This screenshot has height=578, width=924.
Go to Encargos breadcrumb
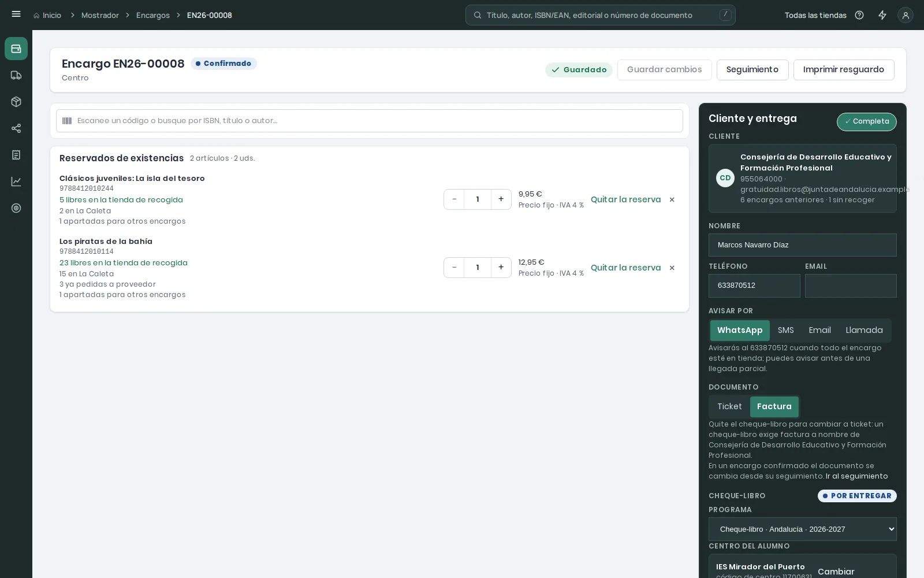pyautogui.click(x=153, y=15)
